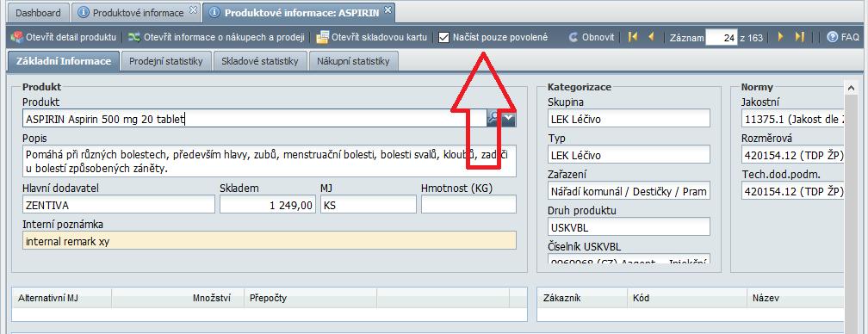The width and height of the screenshot is (868, 334).
Task: Click the Interní poznámka field
Action: pyautogui.click(x=270, y=240)
